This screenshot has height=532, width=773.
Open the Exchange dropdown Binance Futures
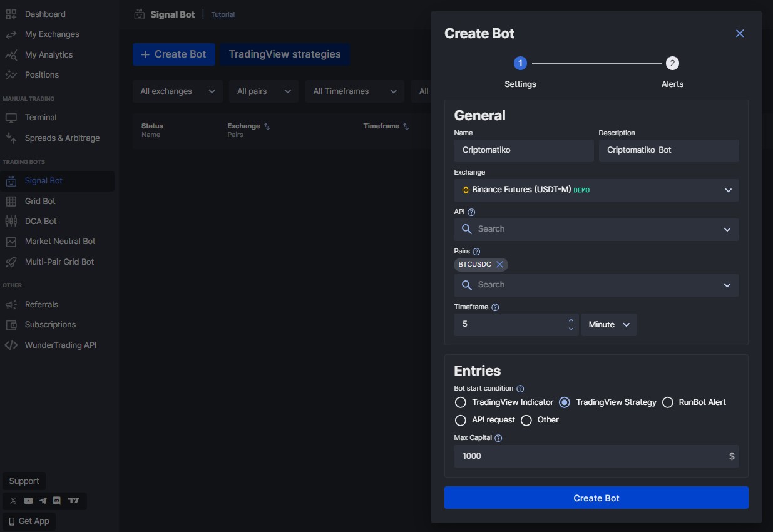[596, 190]
